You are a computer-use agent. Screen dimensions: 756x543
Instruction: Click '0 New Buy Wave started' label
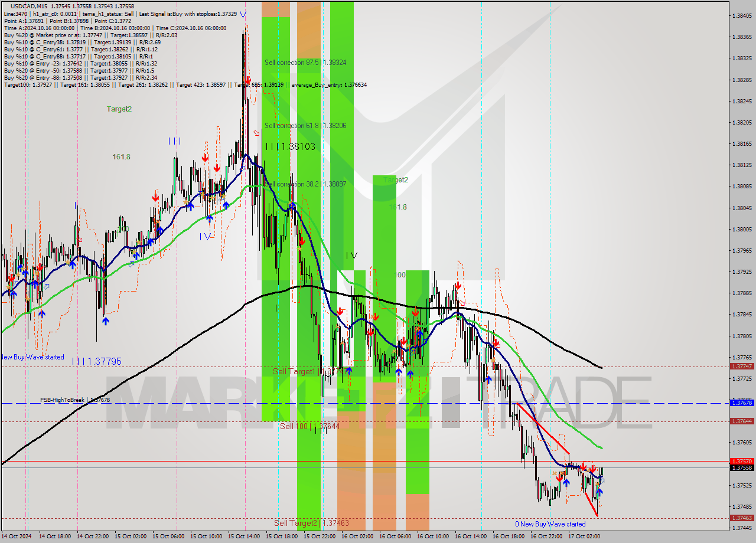pyautogui.click(x=550, y=524)
